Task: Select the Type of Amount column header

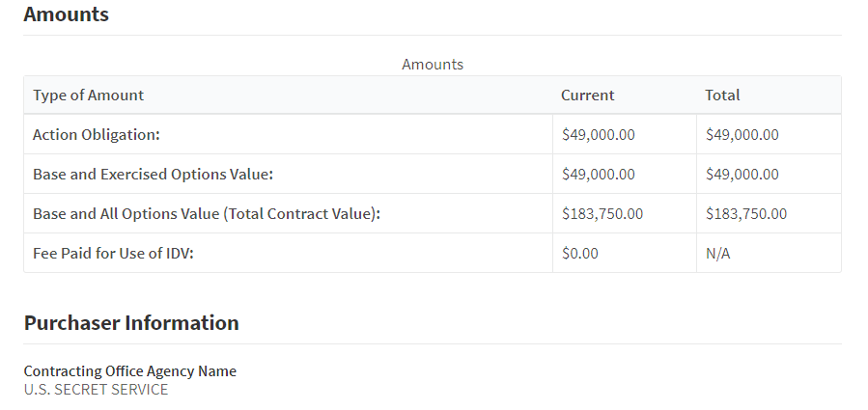Action: coord(88,96)
